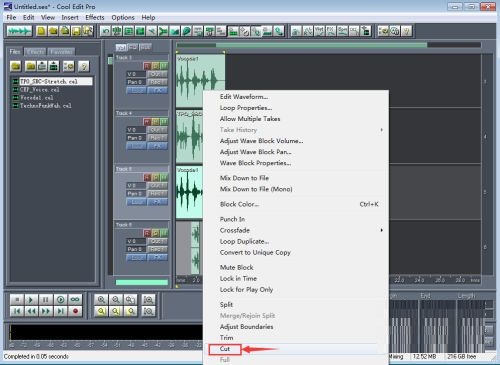
Task: Click the first yellow zoom-to-selection magnifier
Action: pos(101,311)
